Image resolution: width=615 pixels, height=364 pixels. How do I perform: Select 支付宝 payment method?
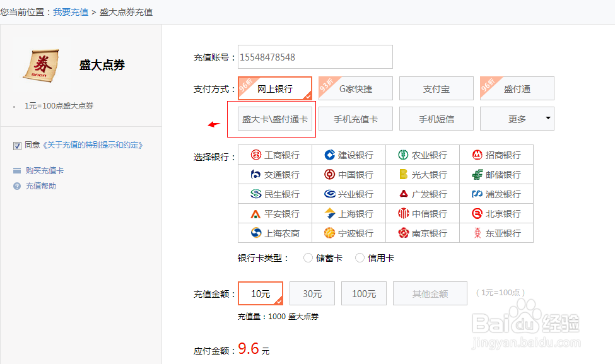click(436, 88)
